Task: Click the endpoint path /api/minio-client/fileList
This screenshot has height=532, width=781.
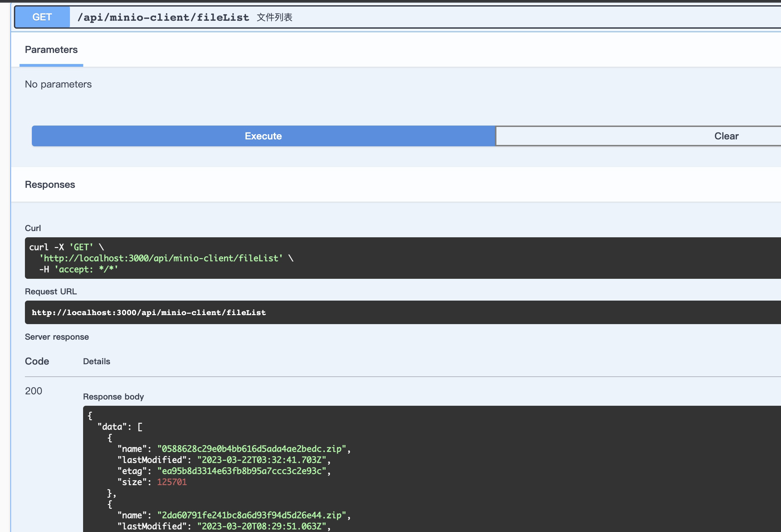Action: click(x=163, y=17)
